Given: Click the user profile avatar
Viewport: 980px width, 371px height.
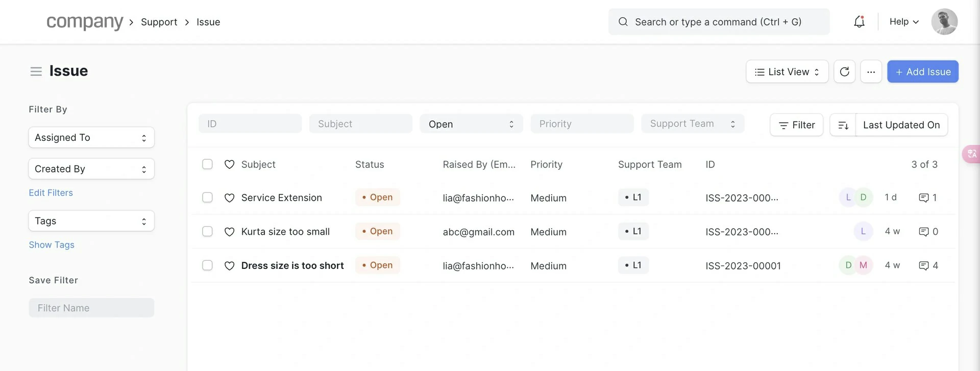Looking at the screenshot, I should pos(944,22).
